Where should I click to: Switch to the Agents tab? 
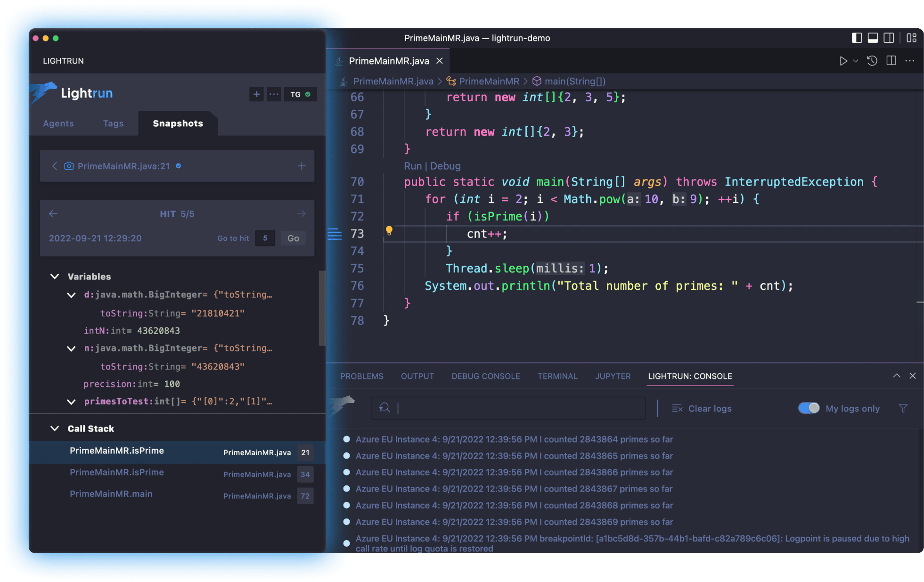click(x=58, y=123)
